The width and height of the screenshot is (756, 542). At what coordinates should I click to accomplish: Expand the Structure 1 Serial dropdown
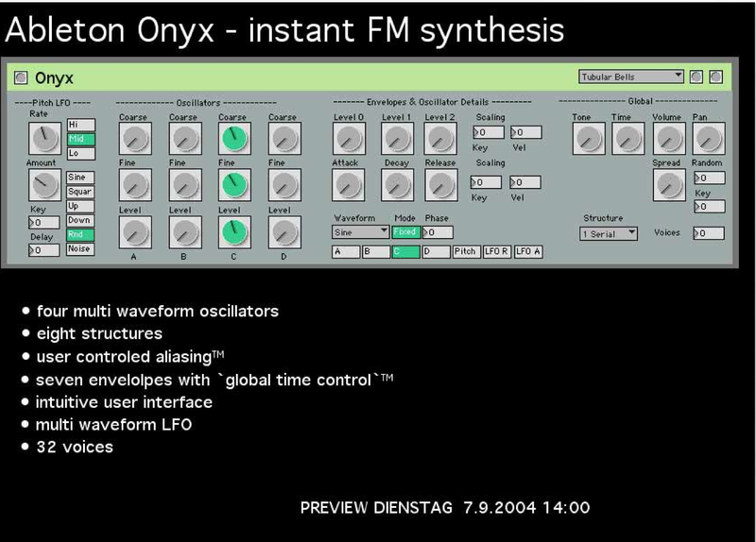pos(609,233)
